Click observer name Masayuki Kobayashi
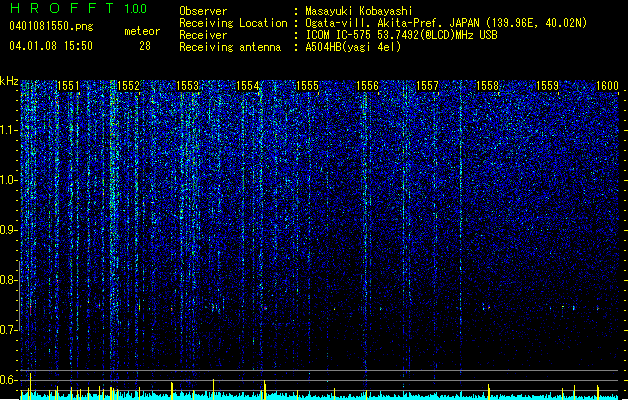 pyautogui.click(x=359, y=11)
